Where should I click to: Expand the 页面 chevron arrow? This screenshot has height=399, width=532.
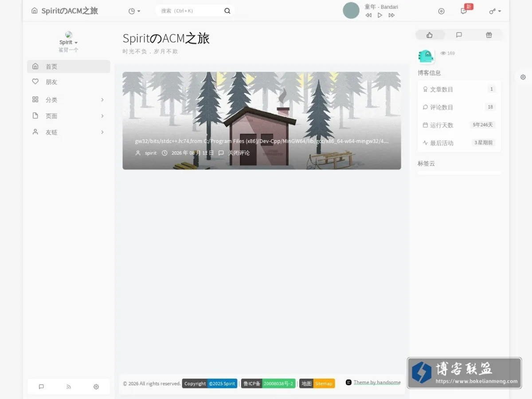coord(102,116)
